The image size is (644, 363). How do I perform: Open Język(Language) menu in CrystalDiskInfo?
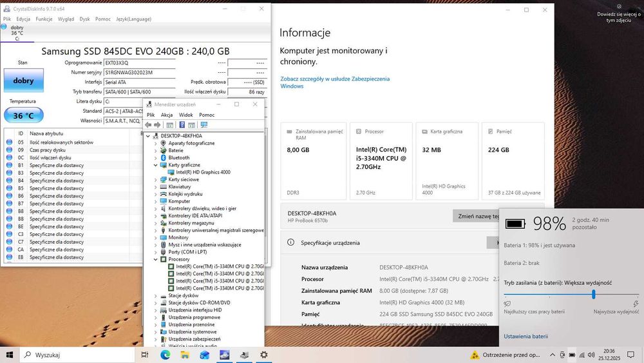(x=133, y=19)
